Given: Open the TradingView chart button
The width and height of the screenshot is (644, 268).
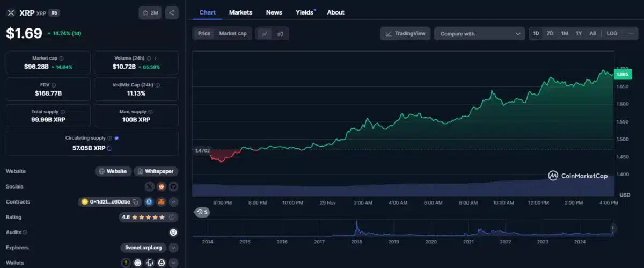Looking at the screenshot, I should point(405,34).
